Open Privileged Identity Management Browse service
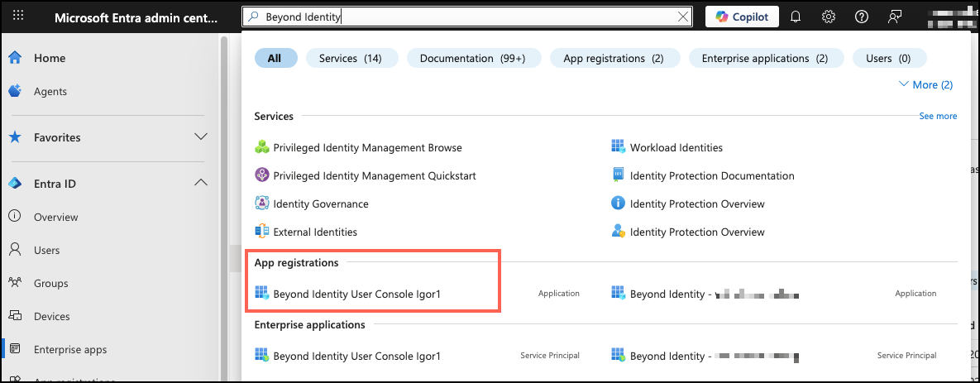Viewport: 980px width, 383px height. click(x=367, y=147)
